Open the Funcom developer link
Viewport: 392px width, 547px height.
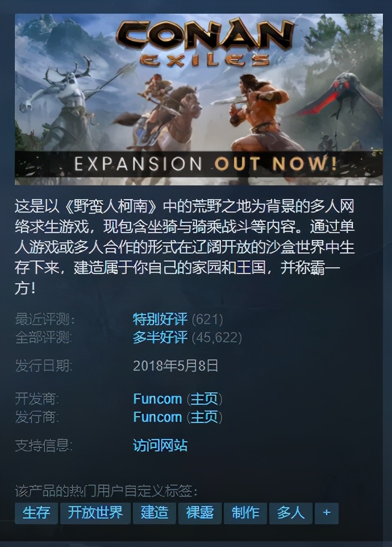point(157,399)
